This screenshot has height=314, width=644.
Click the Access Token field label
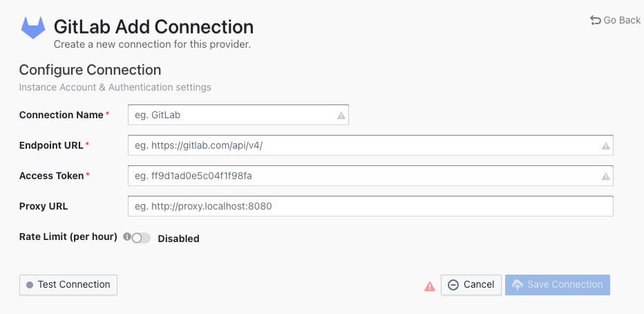pyautogui.click(x=51, y=176)
